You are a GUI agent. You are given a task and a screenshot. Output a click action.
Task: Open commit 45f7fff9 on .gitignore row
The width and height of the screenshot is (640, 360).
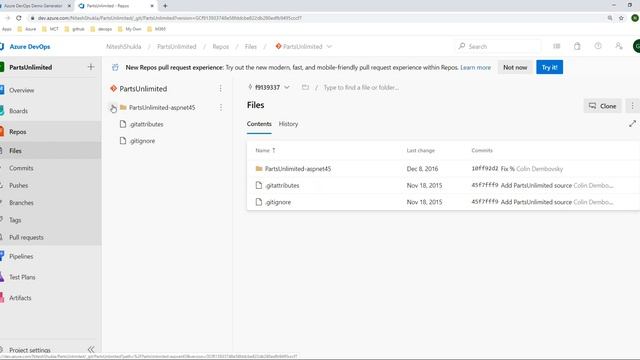click(485, 202)
